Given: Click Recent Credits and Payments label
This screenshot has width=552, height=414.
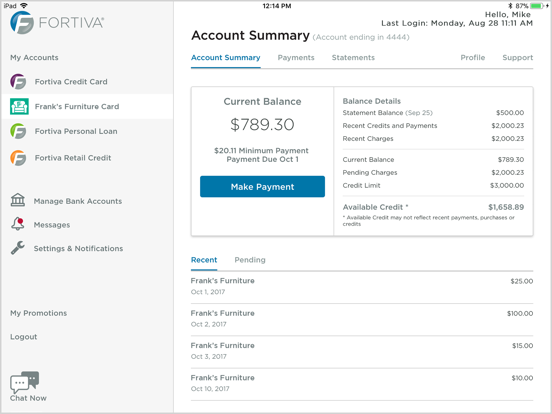Looking at the screenshot, I should click(390, 126).
